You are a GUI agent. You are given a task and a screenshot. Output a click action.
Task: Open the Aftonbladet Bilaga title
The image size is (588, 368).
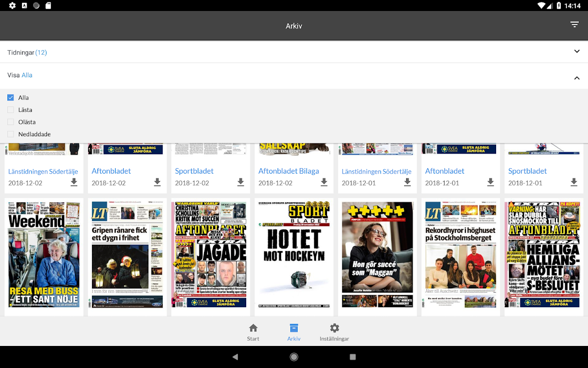coord(288,171)
